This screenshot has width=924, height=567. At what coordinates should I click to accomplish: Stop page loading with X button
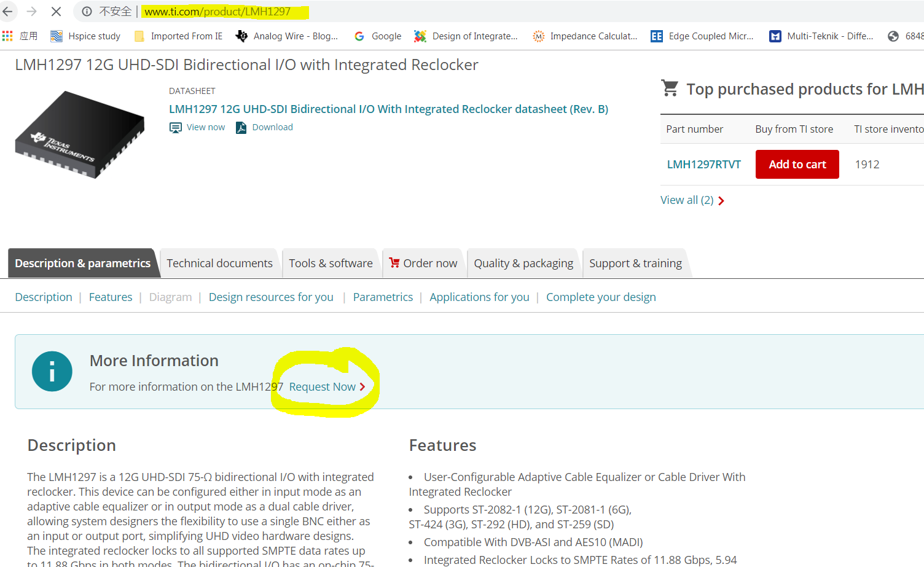pos(56,11)
